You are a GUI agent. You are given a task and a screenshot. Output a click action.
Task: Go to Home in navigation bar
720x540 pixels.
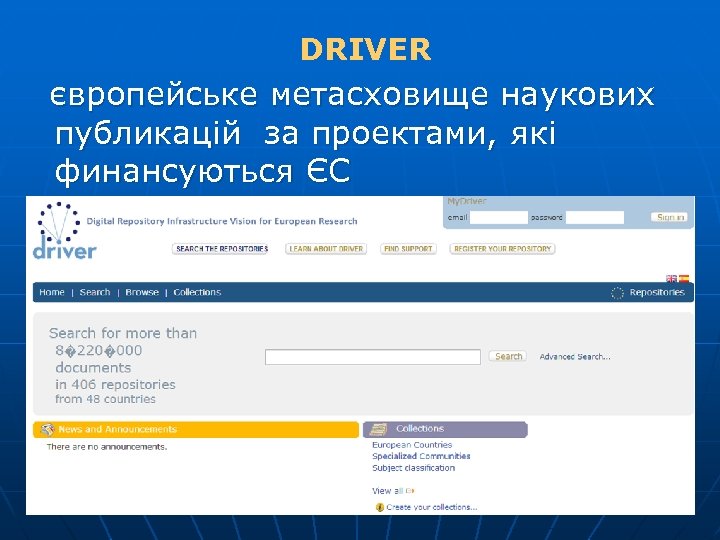[52, 292]
